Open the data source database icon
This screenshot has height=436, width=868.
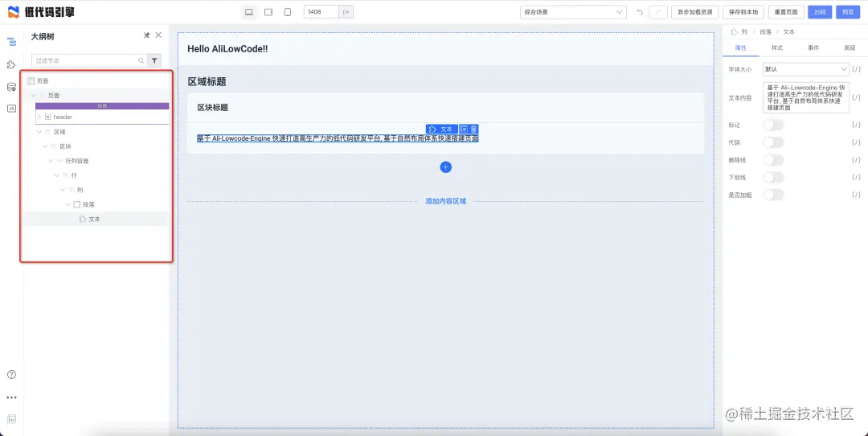[11, 87]
